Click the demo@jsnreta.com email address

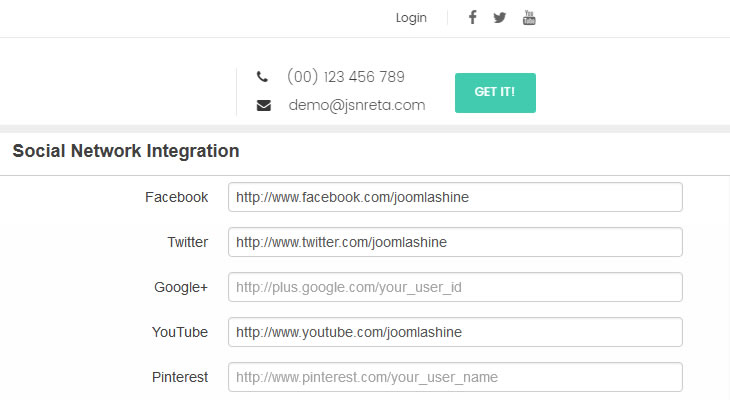357,105
